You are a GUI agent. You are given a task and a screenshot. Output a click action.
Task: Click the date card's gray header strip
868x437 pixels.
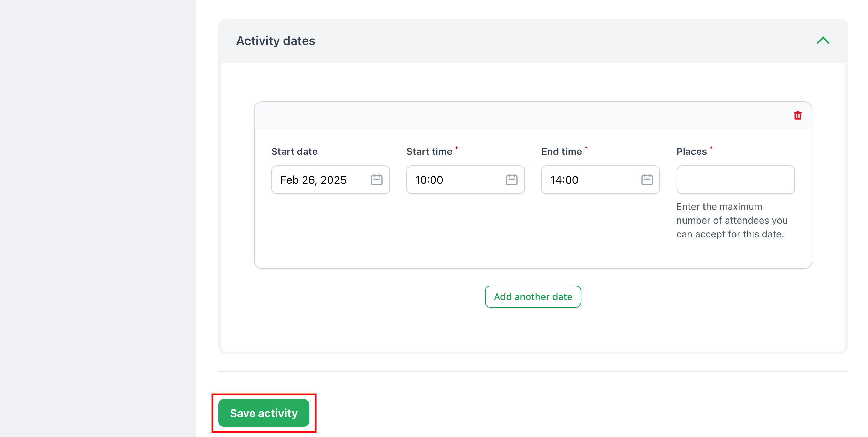pos(516,115)
